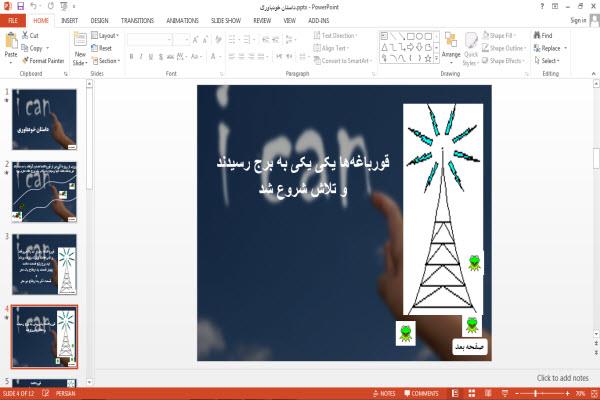The width and height of the screenshot is (600, 400).
Task: Switch to Slide Sorter view icon
Action: [x=471, y=393]
